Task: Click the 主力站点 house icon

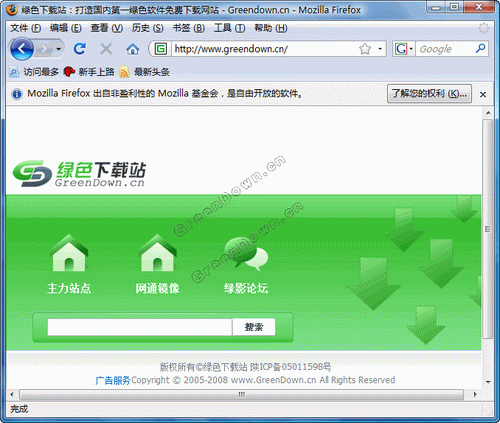Action: (69, 253)
